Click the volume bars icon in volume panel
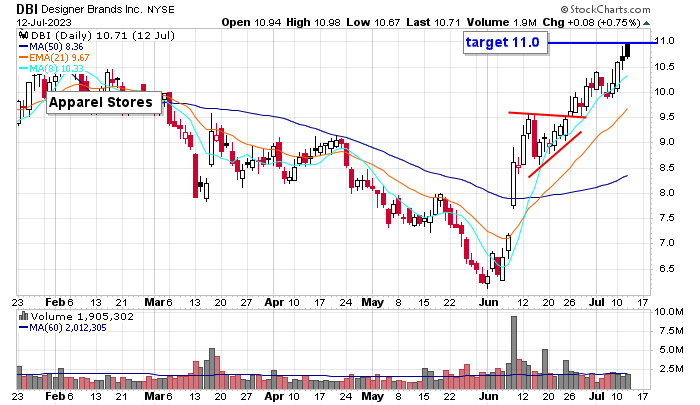700x405 pixels. click(x=23, y=317)
